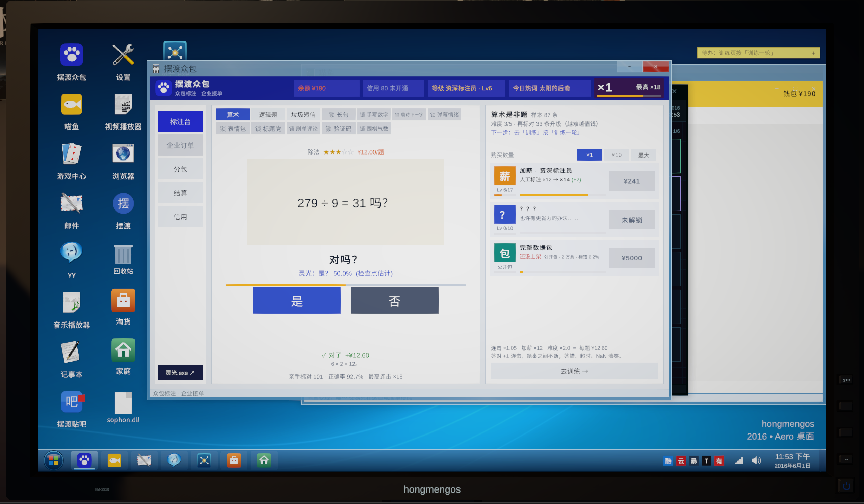Viewport: 864px width, 504px height.
Task: Launch the 喵鱼 desktop icon
Action: pyautogui.click(x=71, y=112)
